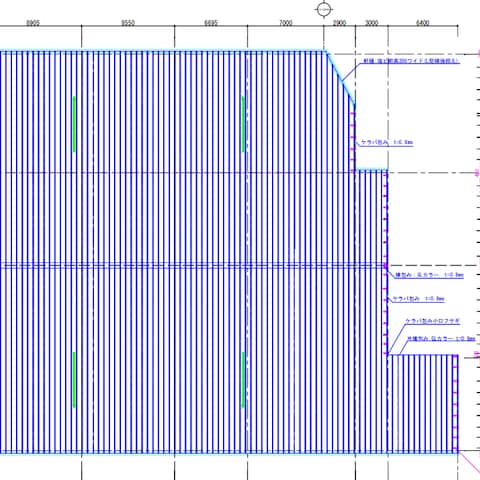The height and width of the screenshot is (480, 480).
Task: Click the lower-right green marker line
Action: coord(243,380)
